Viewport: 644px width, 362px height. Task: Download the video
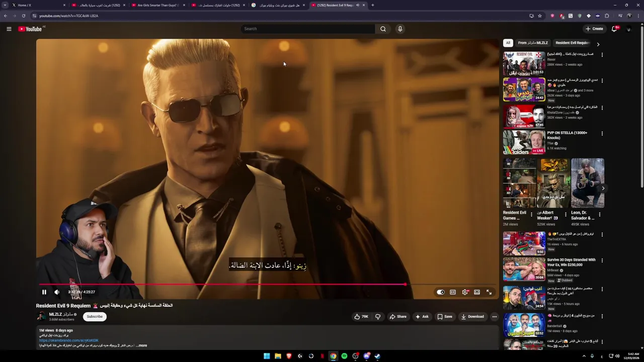pyautogui.click(x=472, y=317)
